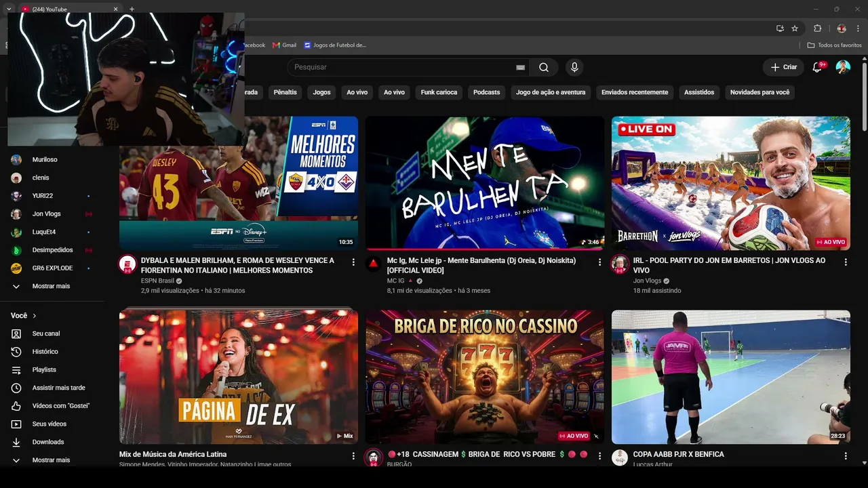
Task: Select the Novidades para você chip
Action: click(759, 92)
